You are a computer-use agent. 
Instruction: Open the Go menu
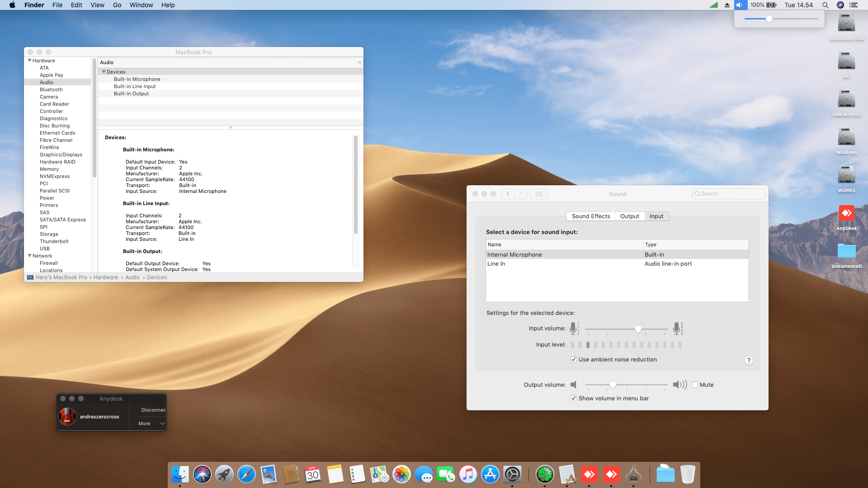(x=117, y=5)
